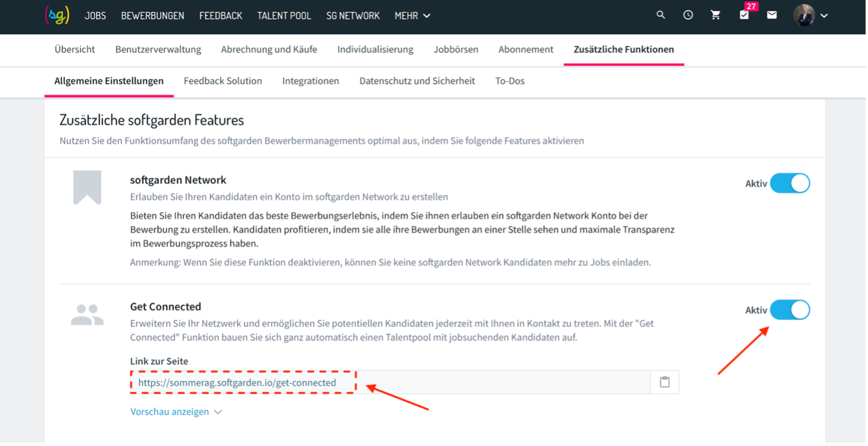Image resolution: width=868 pixels, height=446 pixels.
Task: Switch to Individualisierung tab
Action: 375,49
